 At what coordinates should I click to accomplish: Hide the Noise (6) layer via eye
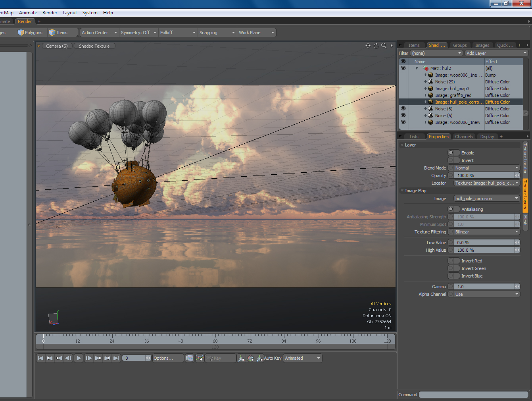(403, 108)
